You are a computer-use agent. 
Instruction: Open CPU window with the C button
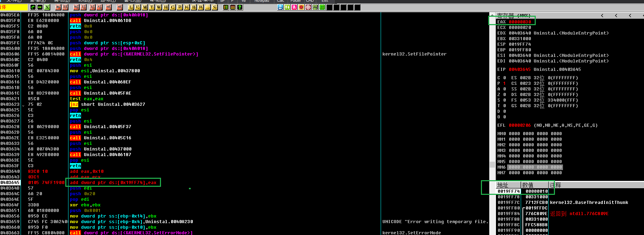[x=173, y=7]
